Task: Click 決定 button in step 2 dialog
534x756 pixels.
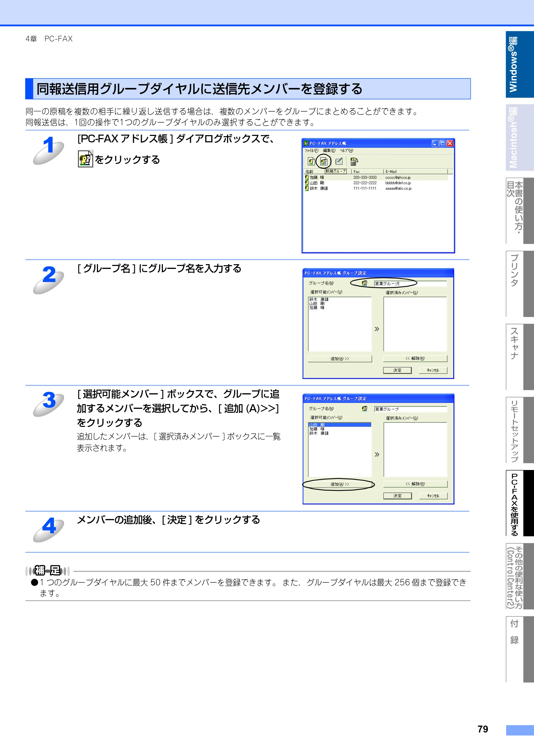Action: point(397,370)
